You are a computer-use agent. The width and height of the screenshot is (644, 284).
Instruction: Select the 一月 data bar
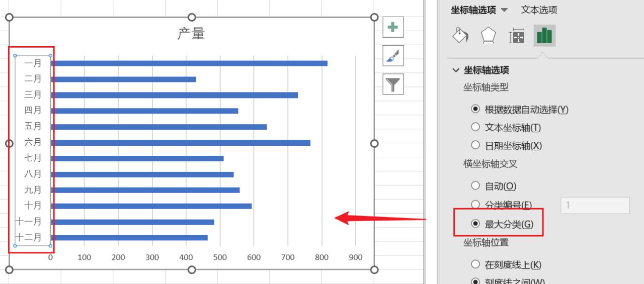189,63
